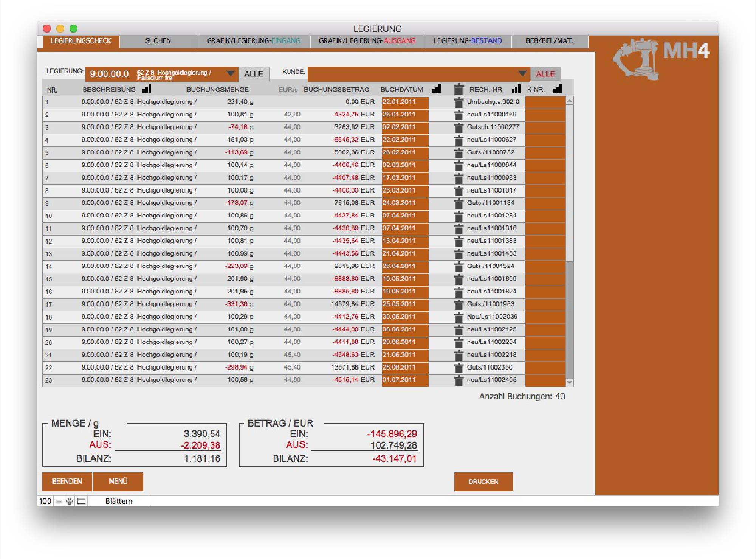Viewport: 756px width, 559px height.
Task: Open the Legierung dropdown arrow
Action: point(230,73)
